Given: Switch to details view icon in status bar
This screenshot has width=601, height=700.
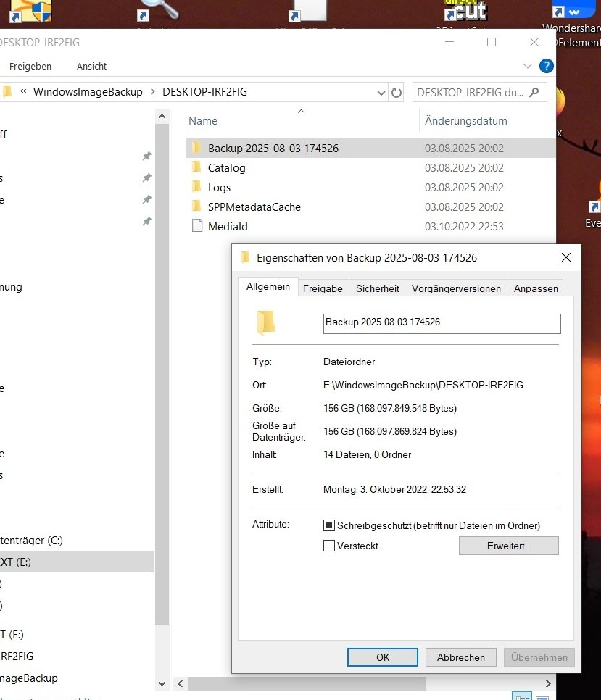Looking at the screenshot, I should [x=521, y=696].
